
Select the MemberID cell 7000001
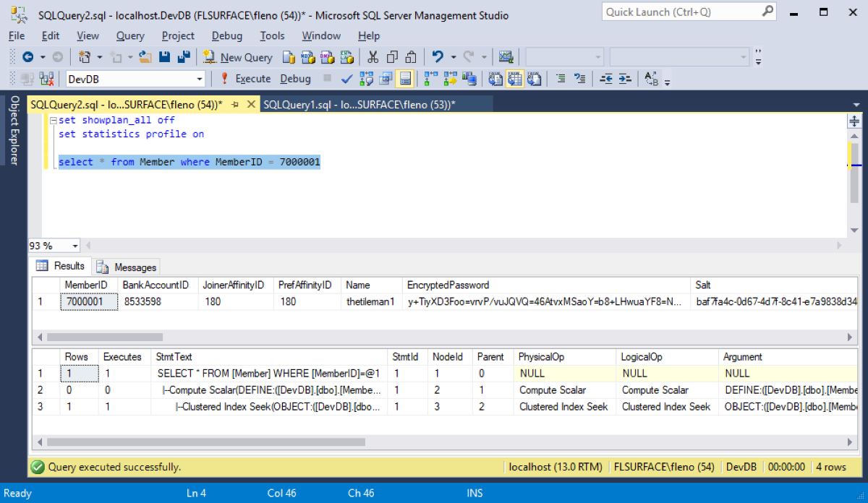[89, 301]
